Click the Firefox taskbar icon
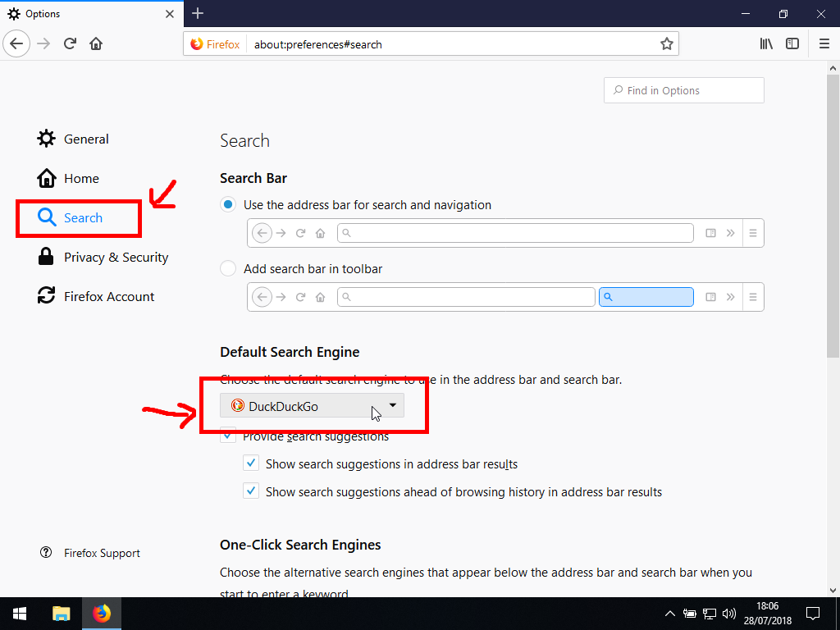The width and height of the screenshot is (840, 630). (101, 614)
